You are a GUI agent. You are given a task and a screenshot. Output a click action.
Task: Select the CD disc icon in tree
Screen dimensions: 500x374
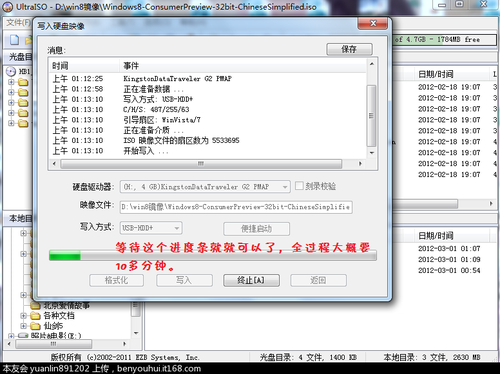coord(11,71)
